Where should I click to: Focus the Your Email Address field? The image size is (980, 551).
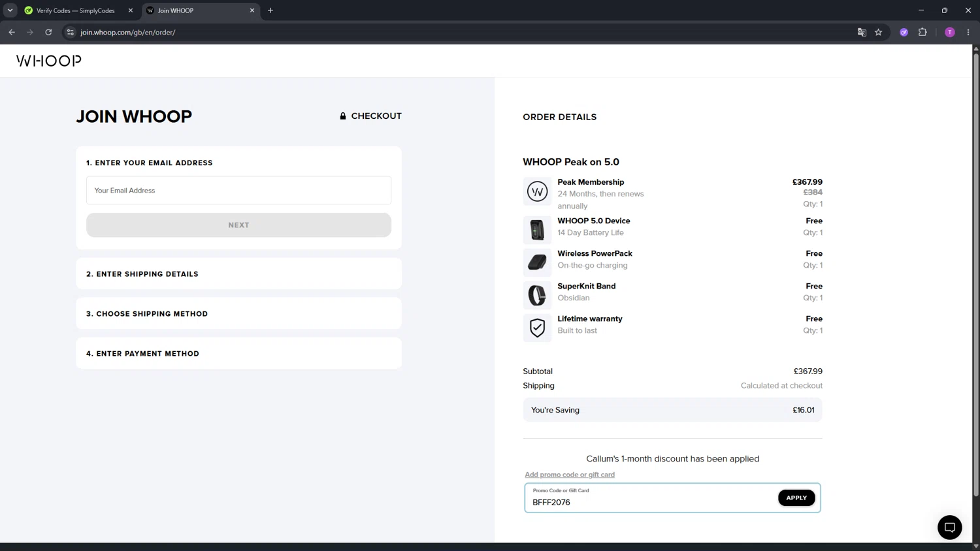(x=238, y=190)
